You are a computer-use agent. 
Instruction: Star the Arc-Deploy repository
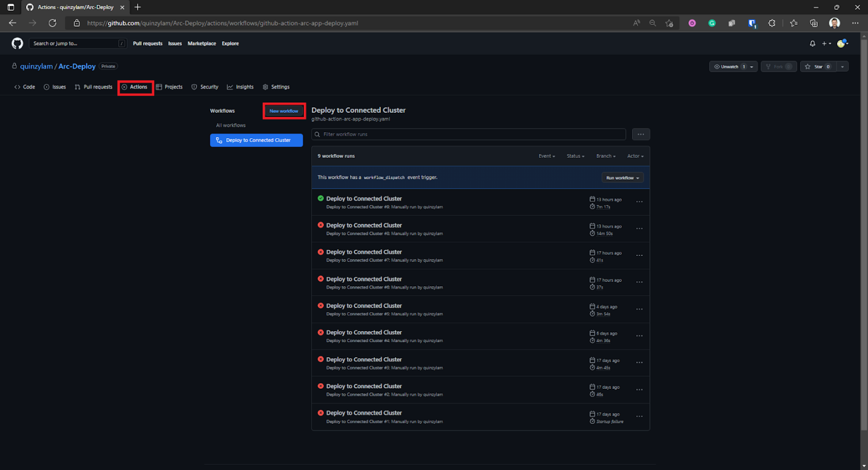[818, 67]
